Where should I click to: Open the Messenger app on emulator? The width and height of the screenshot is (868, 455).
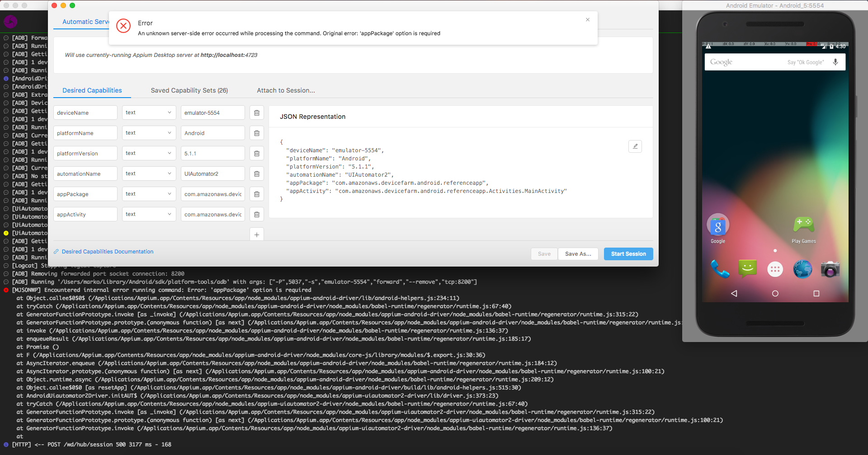747,269
